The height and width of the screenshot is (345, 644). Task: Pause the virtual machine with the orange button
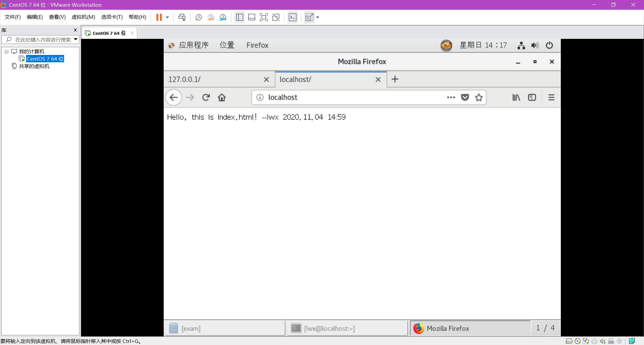click(x=159, y=17)
